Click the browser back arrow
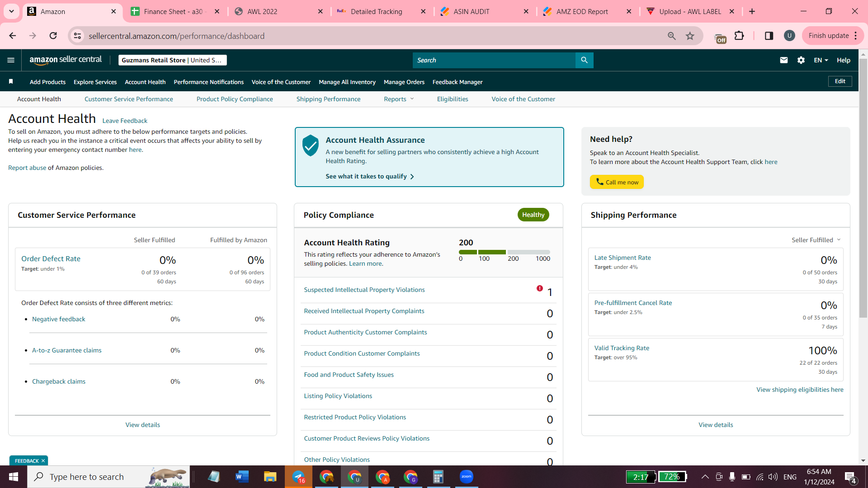Screen dimensions: 868x488 click(x=13, y=36)
